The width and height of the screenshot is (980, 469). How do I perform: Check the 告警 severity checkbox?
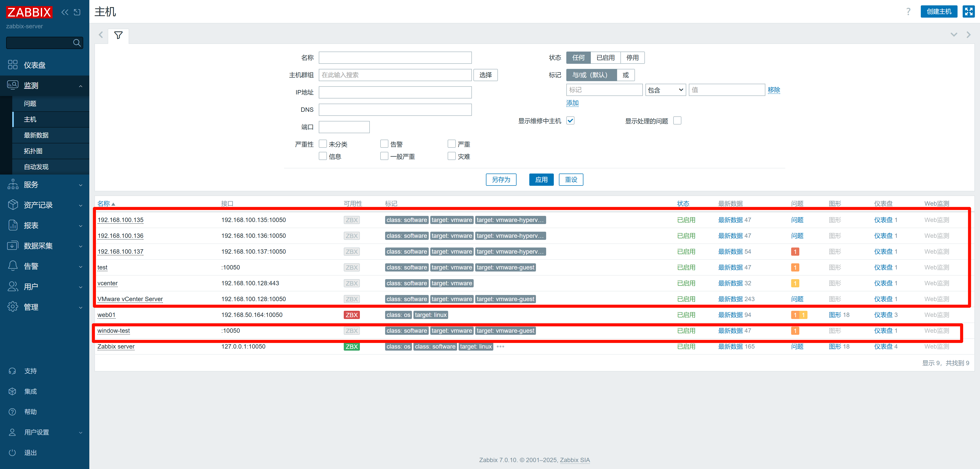[x=384, y=144]
